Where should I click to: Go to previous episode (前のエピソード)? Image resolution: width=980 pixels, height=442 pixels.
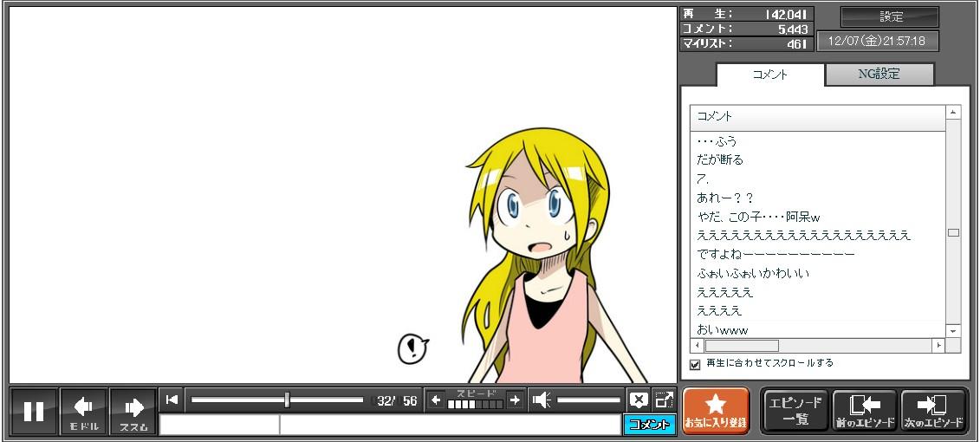tap(865, 410)
